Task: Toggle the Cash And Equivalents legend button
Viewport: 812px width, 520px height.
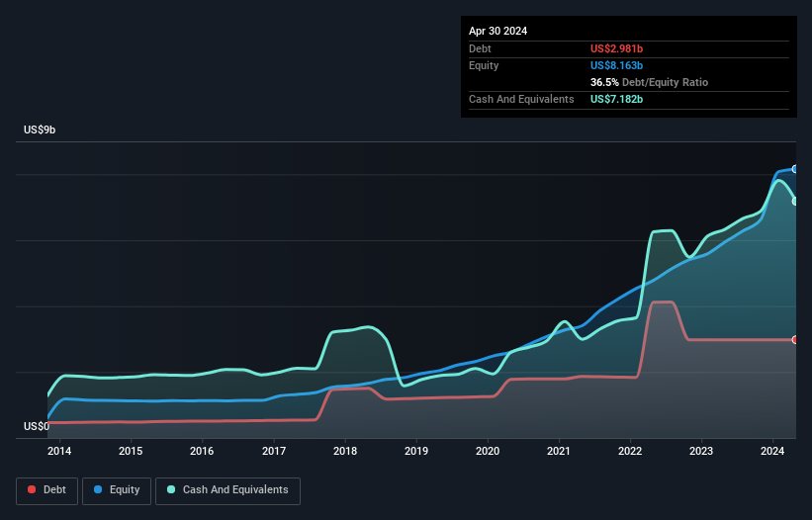Action: [x=227, y=490]
